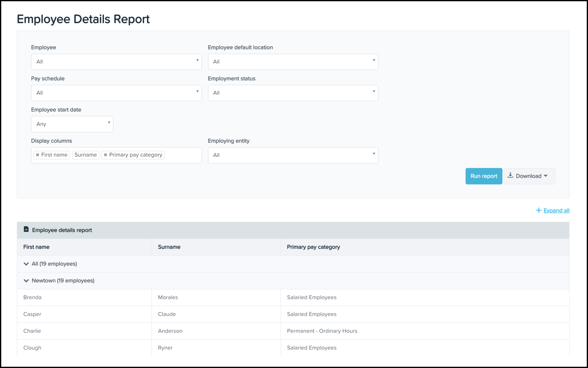This screenshot has height=368, width=588.
Task: Click the download arrow icon
Action: [510, 175]
